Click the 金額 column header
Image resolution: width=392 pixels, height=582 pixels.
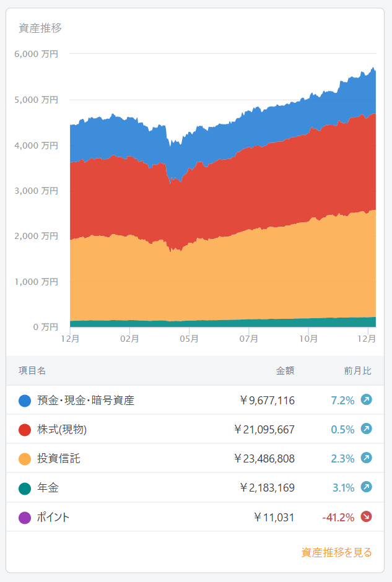[x=285, y=371]
